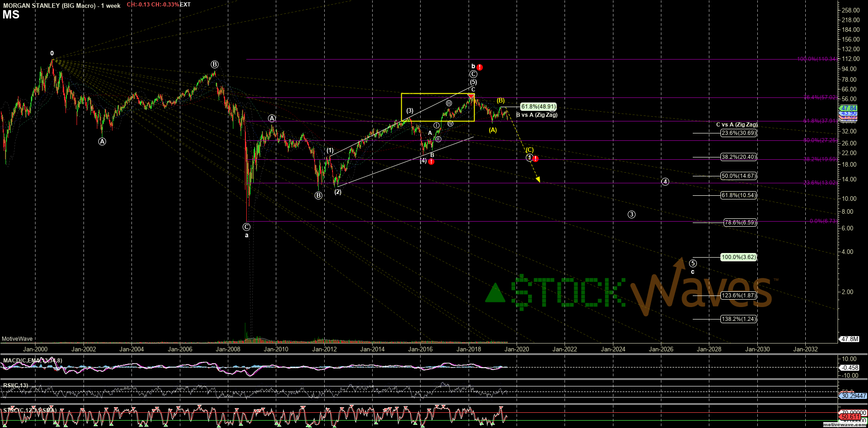Image resolution: width=868 pixels, height=428 pixels.
Task: Click the 2.00 price on the price axis
Action: [x=847, y=292]
